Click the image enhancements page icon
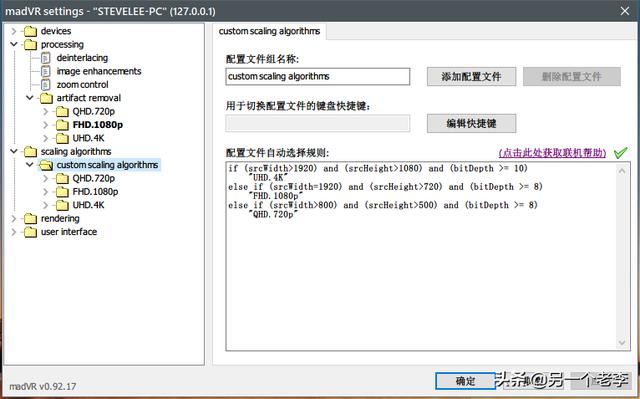This screenshot has height=399, width=640. (46, 71)
